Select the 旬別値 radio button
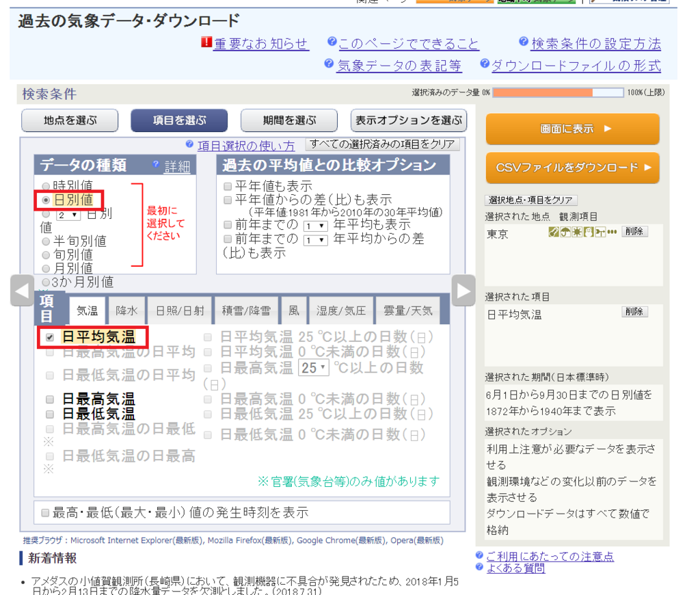Screen dimensions: 700x595 pyautogui.click(x=46, y=255)
